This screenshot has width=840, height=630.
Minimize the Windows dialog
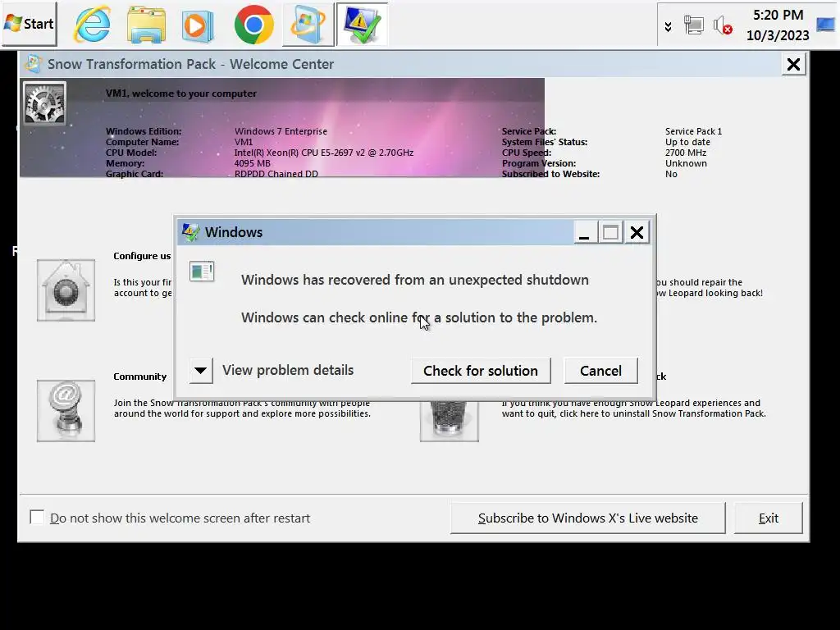tap(584, 232)
